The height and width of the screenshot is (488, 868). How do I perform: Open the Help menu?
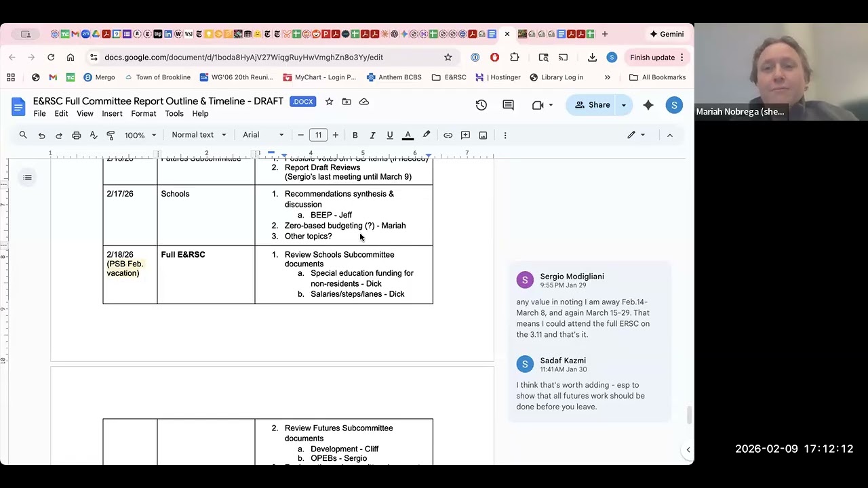(200, 114)
